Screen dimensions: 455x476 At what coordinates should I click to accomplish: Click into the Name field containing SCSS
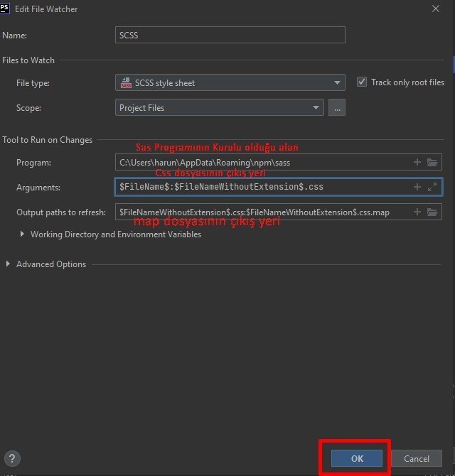coord(230,35)
